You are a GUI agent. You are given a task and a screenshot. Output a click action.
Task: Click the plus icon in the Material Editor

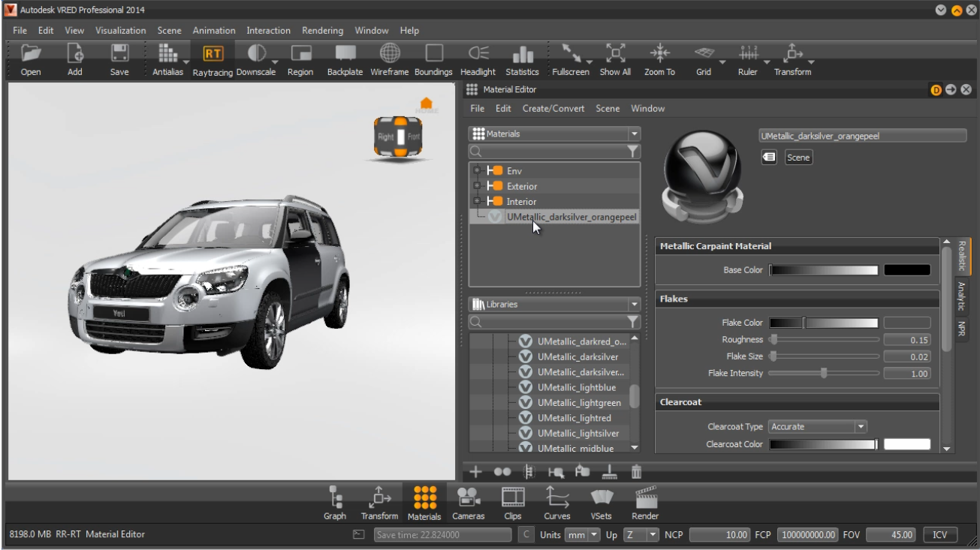(476, 471)
